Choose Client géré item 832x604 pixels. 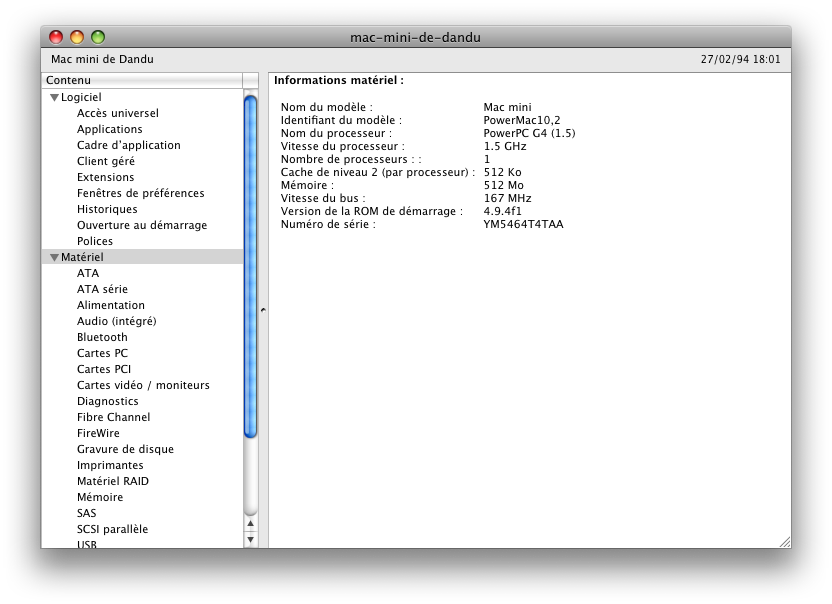coord(106,161)
